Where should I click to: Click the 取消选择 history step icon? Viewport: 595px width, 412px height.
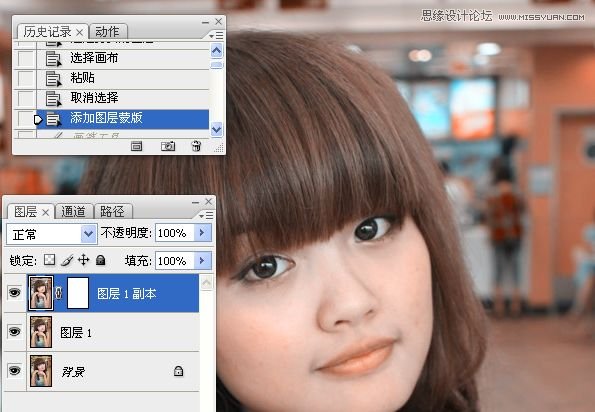tap(53, 99)
